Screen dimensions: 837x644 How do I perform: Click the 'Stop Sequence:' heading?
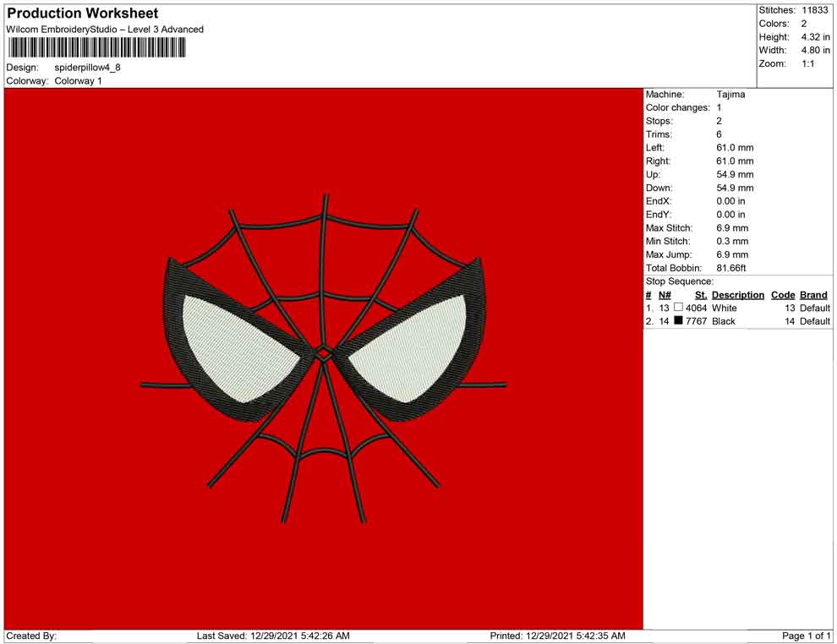click(679, 281)
